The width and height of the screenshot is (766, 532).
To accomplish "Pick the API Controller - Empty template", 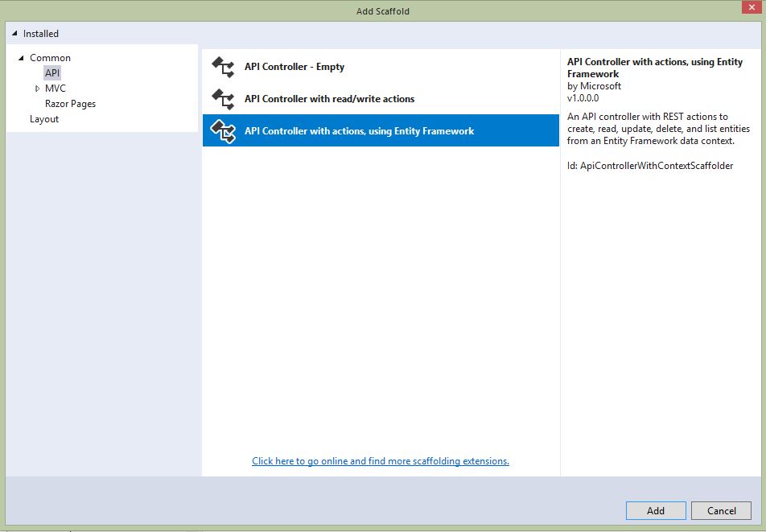I will 294,67.
